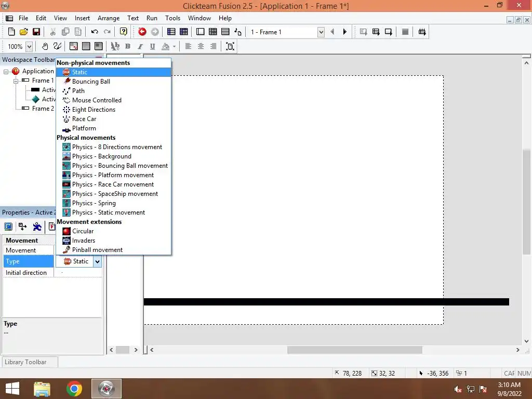Select Platform movement option

pyautogui.click(x=114, y=128)
